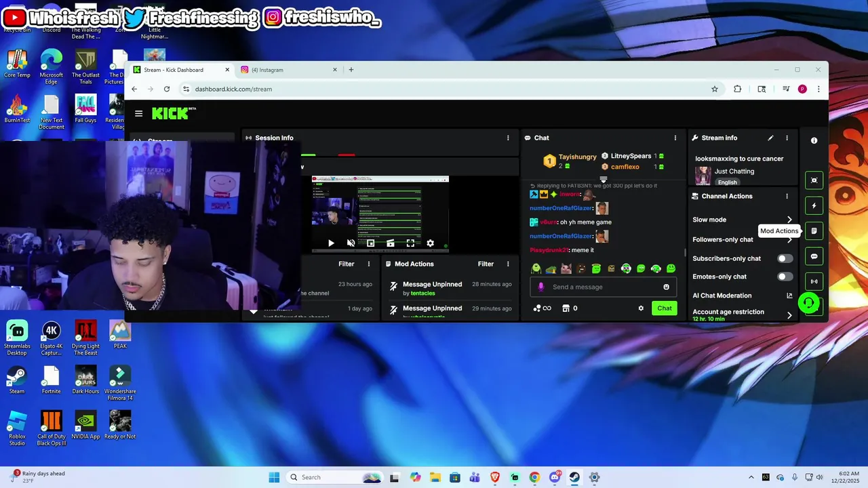Open the Chrome extensions puzzle icon
The width and height of the screenshot is (868, 488).
click(x=738, y=89)
